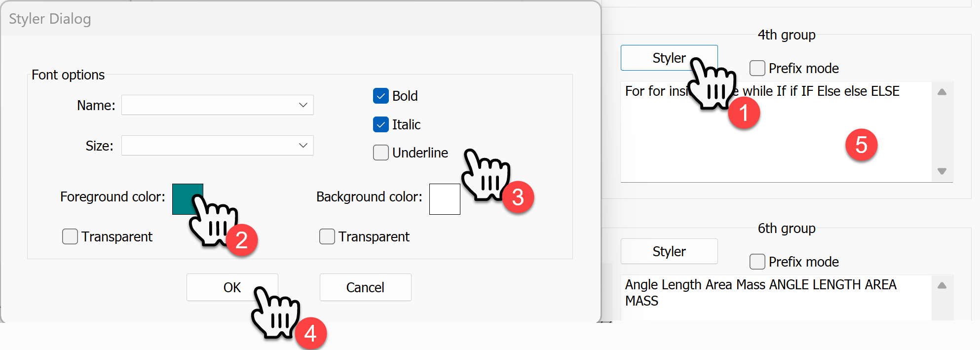Click the 4th group scrollbar up arrow
The height and width of the screenshot is (350, 980).
coord(942,91)
